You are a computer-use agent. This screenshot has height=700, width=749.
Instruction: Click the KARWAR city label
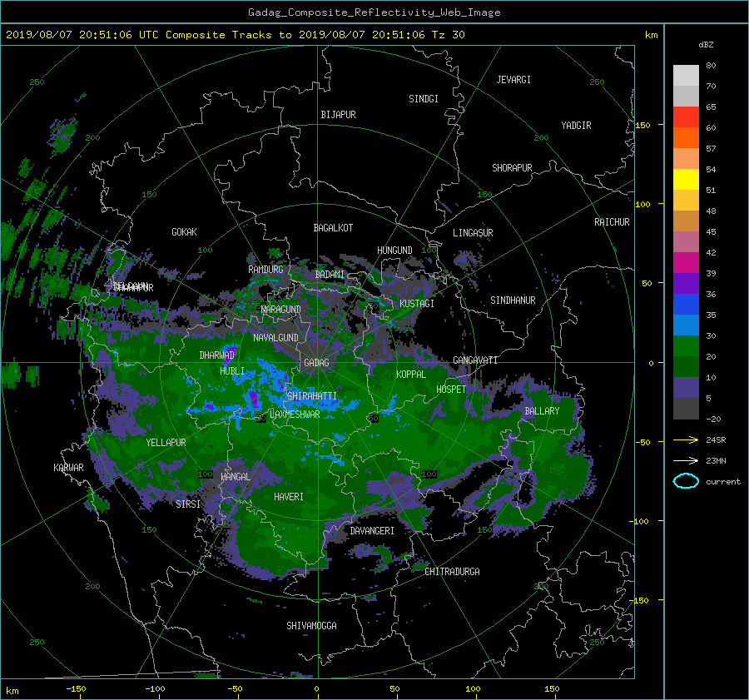pos(68,468)
